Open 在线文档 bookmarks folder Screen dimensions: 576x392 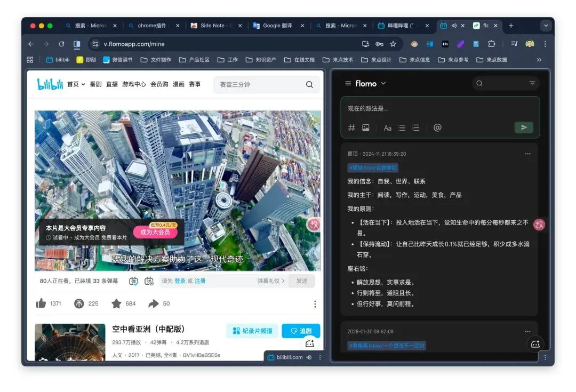coord(299,60)
